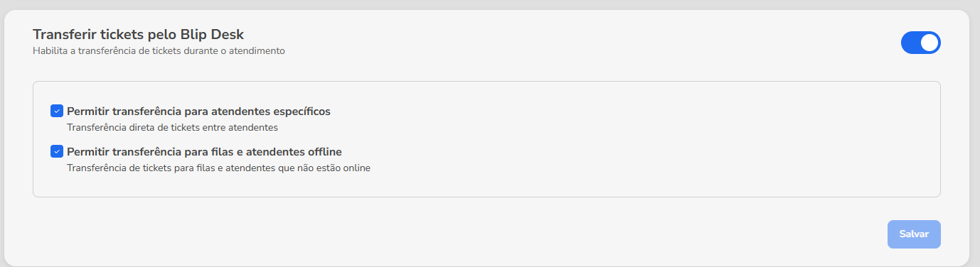Click the label Permitir transferência para atendentes específicos
The width and height of the screenshot is (980, 267).
coord(198,111)
